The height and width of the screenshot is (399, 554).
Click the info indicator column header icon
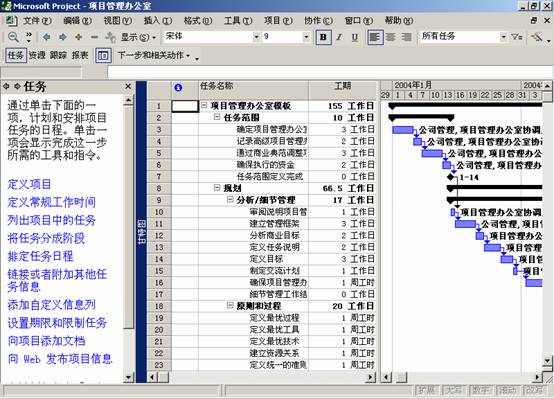[178, 87]
